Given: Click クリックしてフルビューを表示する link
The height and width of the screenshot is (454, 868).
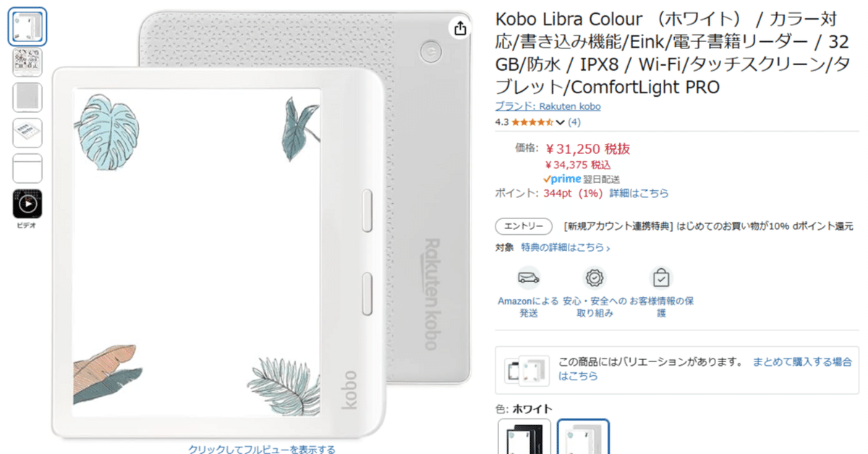Looking at the screenshot, I should 262,449.
